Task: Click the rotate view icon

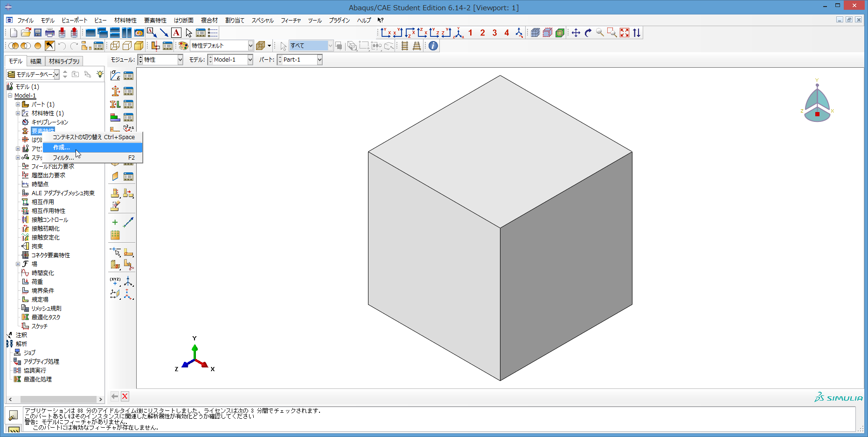Action: tap(588, 33)
